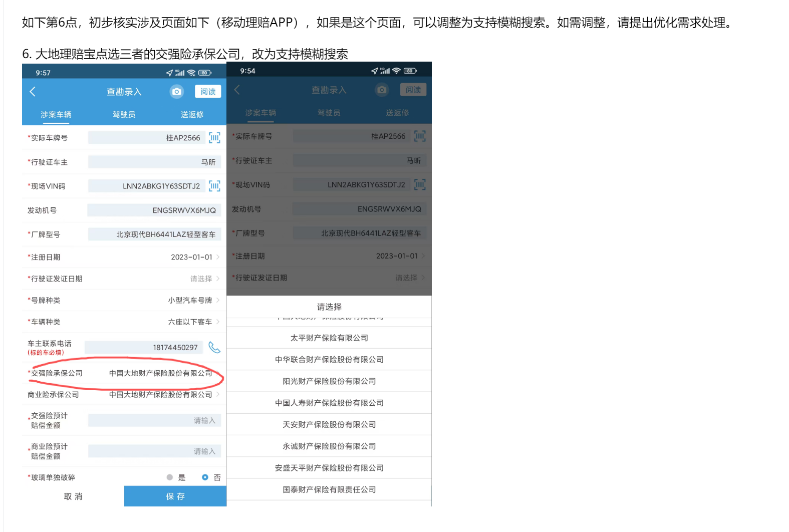Scan plate icon beside 桂AP2566 in left screen

click(214, 138)
